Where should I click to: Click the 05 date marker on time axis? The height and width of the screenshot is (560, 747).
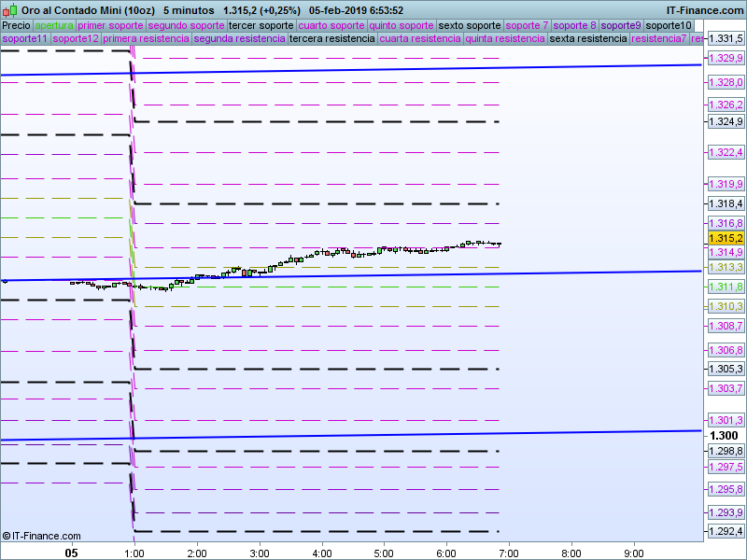coord(72,553)
